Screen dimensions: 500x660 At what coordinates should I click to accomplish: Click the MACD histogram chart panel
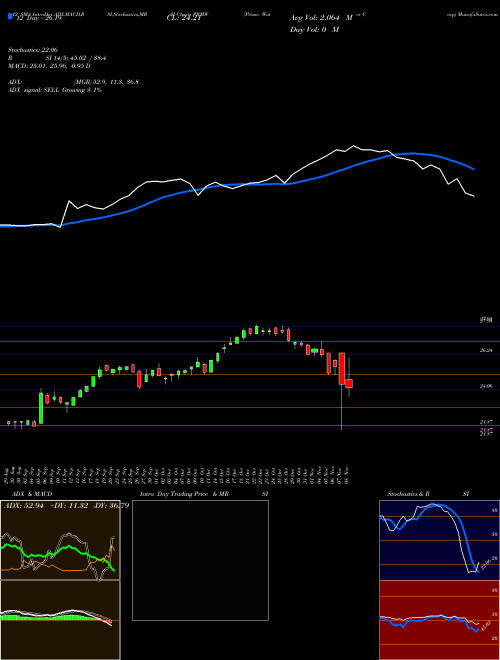click(x=60, y=620)
